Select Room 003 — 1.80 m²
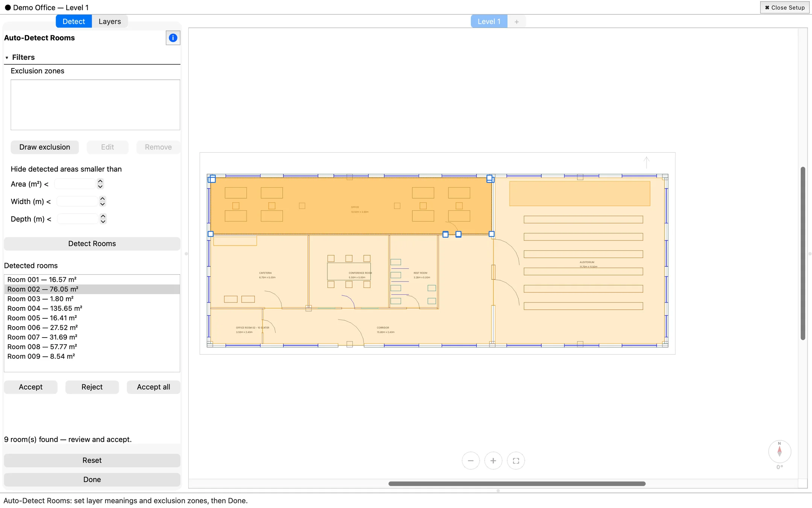The width and height of the screenshot is (812, 508). tap(92, 299)
